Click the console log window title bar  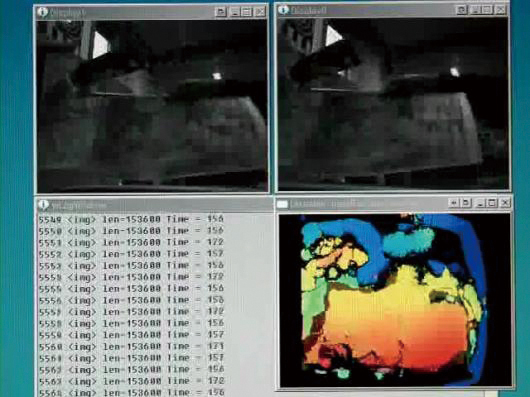(x=154, y=205)
